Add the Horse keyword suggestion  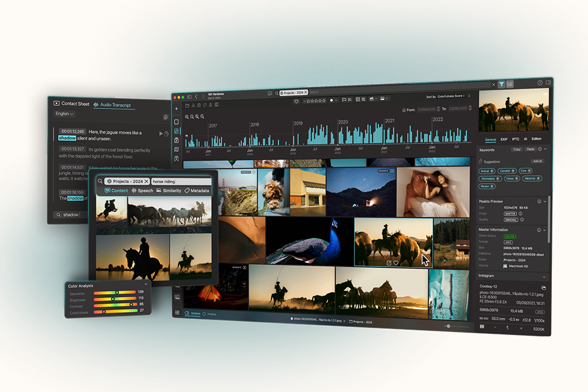point(510,178)
